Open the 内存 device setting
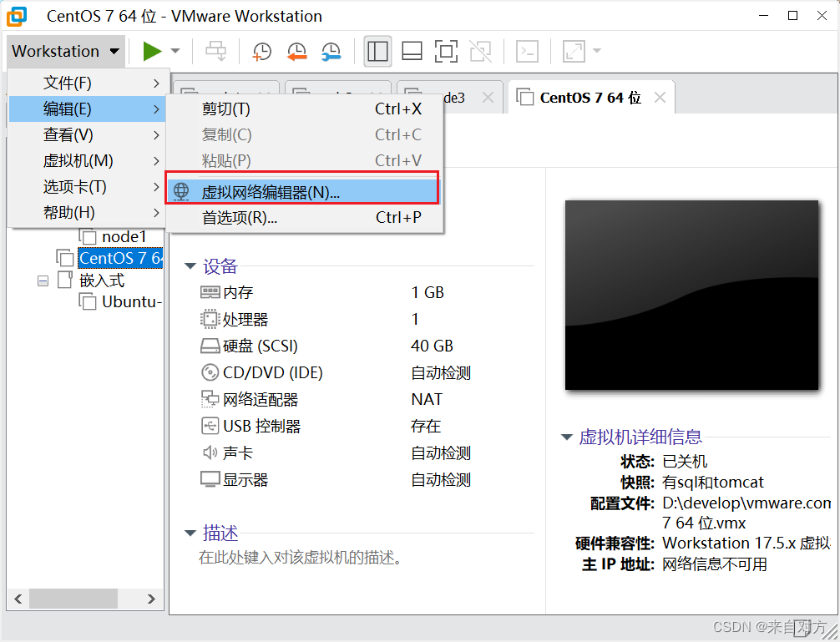This screenshot has width=840, height=642. point(238,292)
